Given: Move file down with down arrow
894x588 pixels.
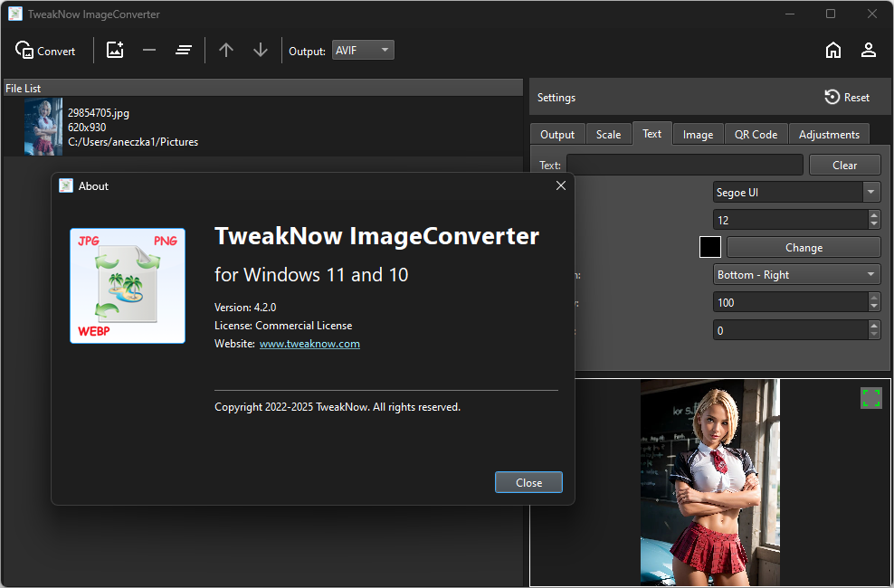Looking at the screenshot, I should point(261,50).
